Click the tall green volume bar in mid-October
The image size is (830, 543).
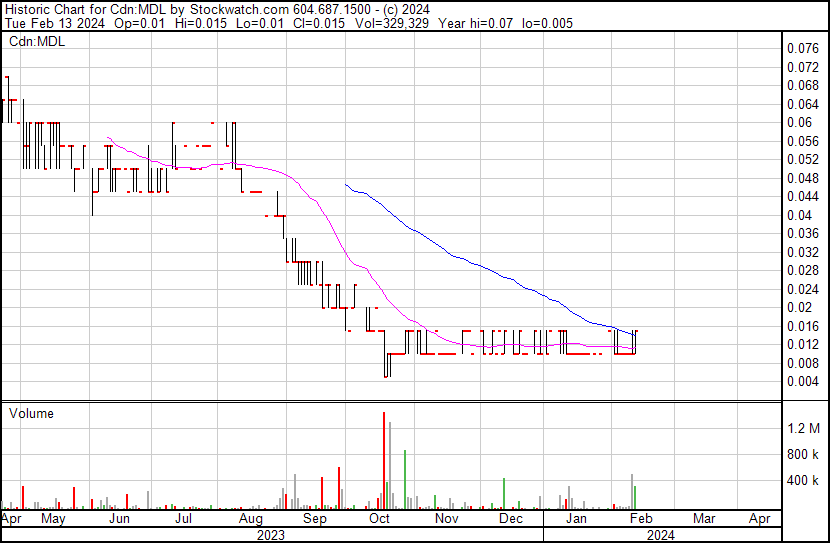[x=404, y=480]
